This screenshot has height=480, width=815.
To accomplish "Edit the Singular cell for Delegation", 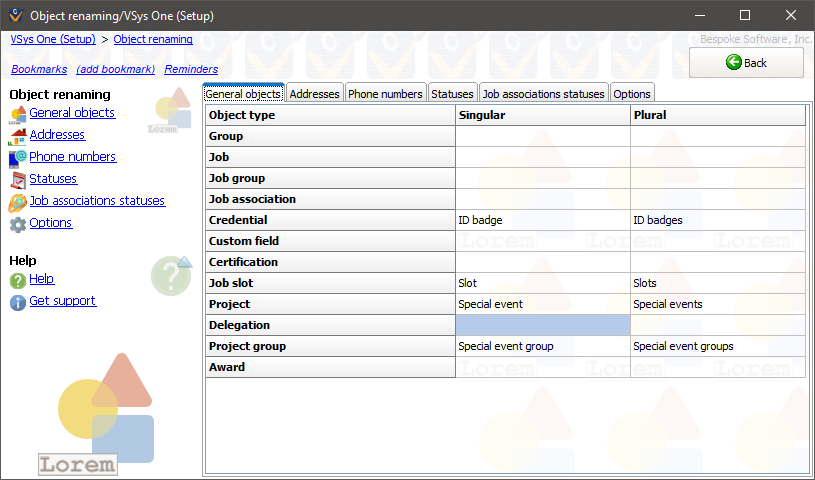I will pyautogui.click(x=542, y=325).
